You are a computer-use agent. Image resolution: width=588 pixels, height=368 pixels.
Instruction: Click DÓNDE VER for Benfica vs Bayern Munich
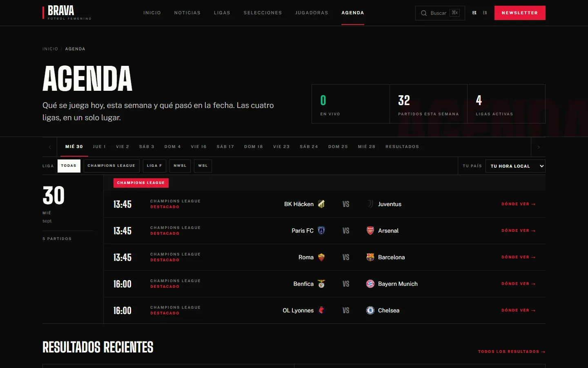tap(519, 284)
